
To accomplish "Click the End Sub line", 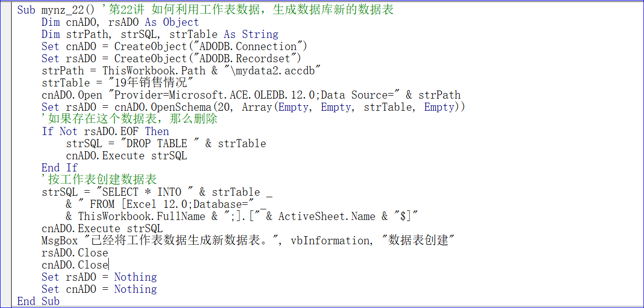I will click(x=38, y=301).
